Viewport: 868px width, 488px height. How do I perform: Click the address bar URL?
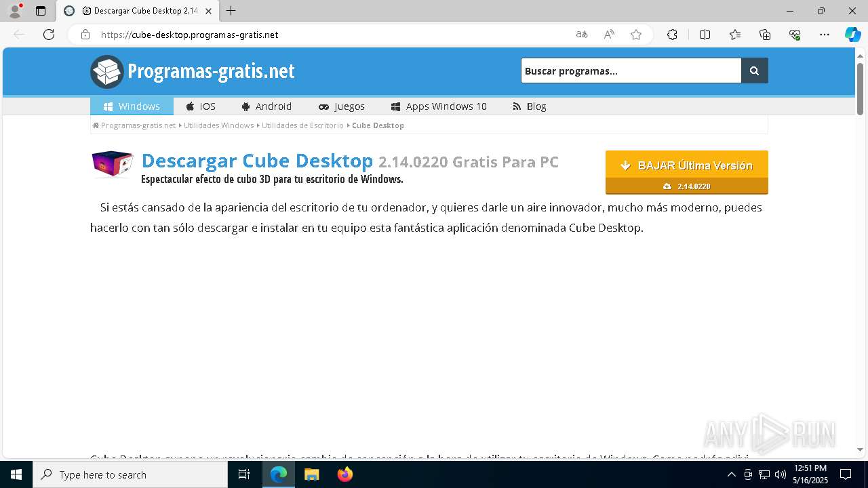(190, 35)
